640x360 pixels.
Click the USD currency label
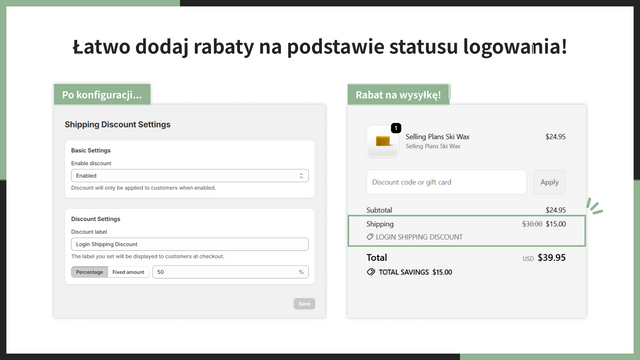click(x=528, y=259)
